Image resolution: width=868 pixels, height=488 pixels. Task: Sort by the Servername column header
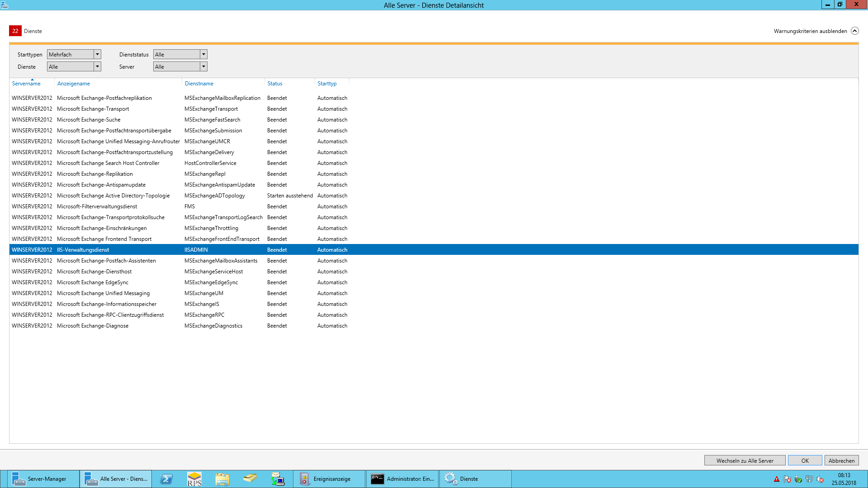[x=26, y=84]
